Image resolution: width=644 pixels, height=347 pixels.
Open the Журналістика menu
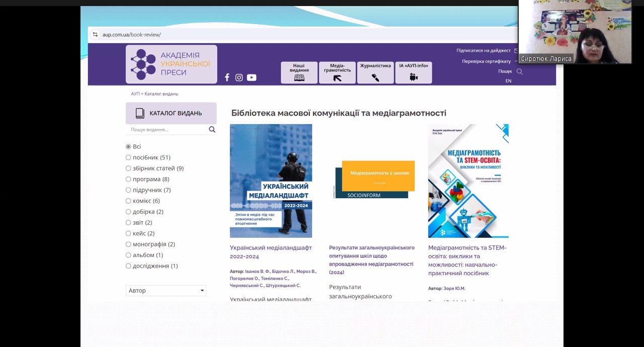(375, 72)
